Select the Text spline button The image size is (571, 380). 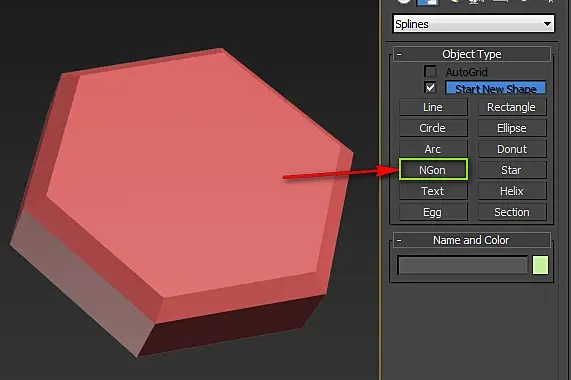(x=433, y=191)
